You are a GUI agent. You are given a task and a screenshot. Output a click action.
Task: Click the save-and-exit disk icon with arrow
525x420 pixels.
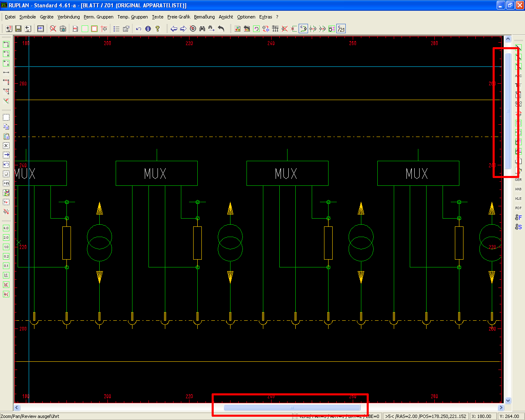point(28,29)
